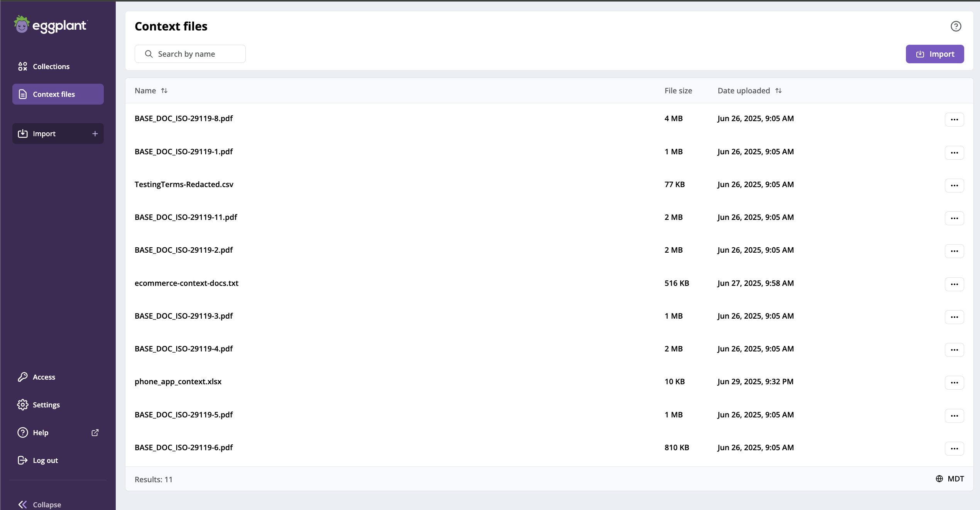The image size is (980, 510).
Task: Select file name BASE_DOC_ISO-29119-8.pdf
Action: point(184,118)
